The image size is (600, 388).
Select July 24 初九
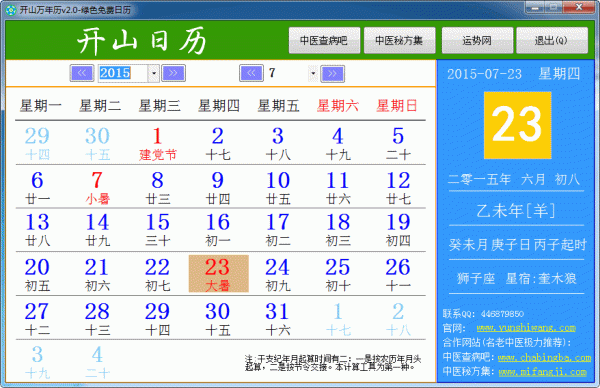[x=278, y=274]
